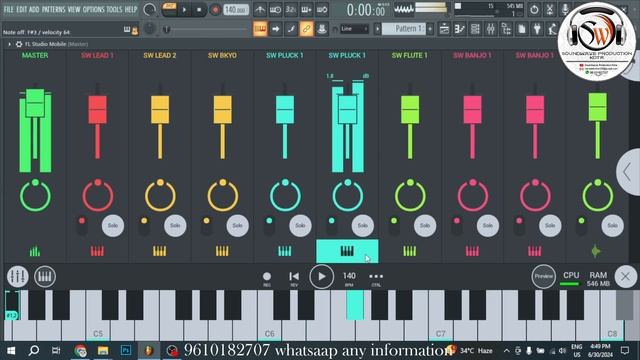Open the Line snap dropdown

tap(354, 29)
